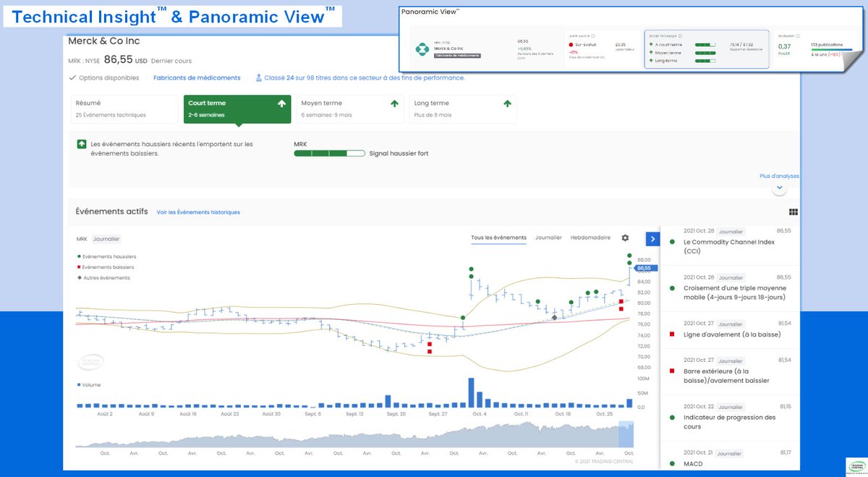Viewport: 868px width, 477px height.
Task: Click green dot of MACD event
Action: pyautogui.click(x=672, y=464)
